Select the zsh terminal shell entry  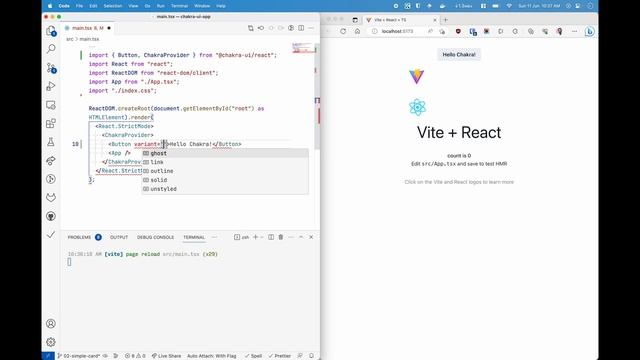click(242, 237)
